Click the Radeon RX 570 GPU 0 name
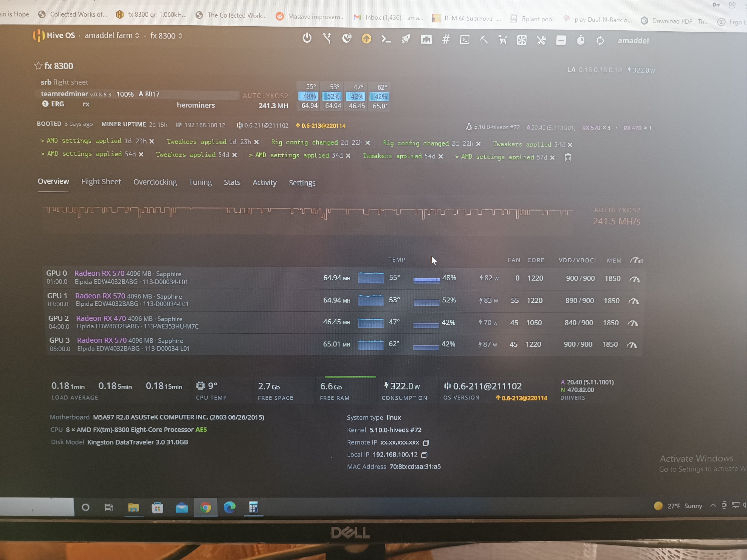Viewport: 747px width, 560px height. pyautogui.click(x=99, y=273)
